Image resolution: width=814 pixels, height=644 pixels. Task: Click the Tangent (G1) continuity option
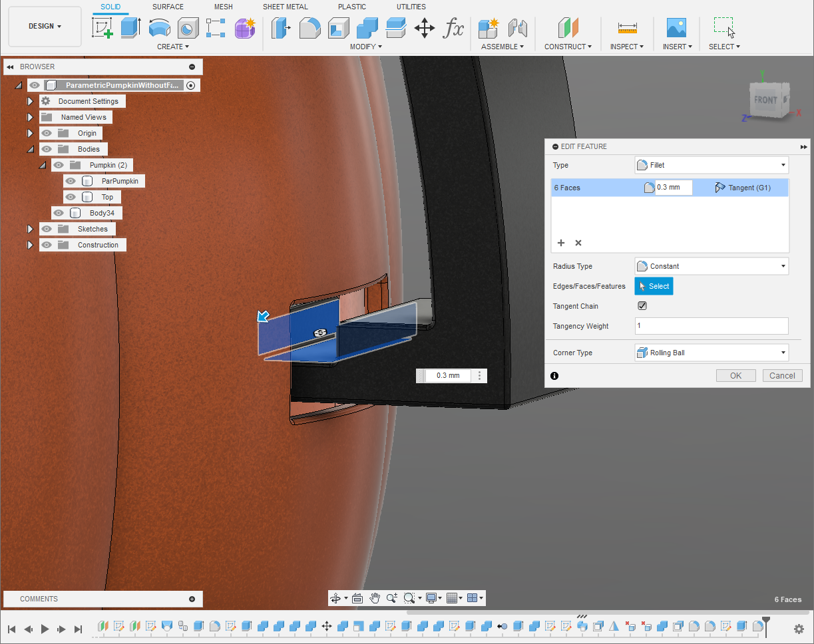pos(743,188)
